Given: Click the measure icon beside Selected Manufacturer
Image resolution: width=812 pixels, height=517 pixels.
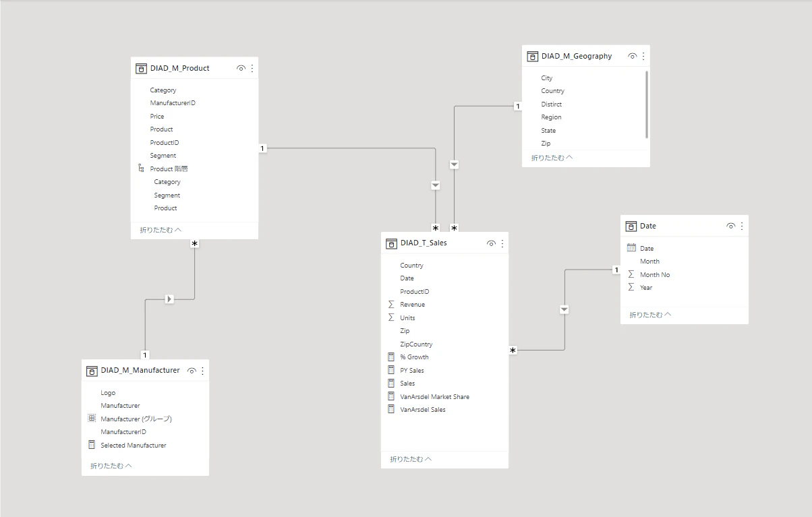Looking at the screenshot, I should pyautogui.click(x=92, y=445).
